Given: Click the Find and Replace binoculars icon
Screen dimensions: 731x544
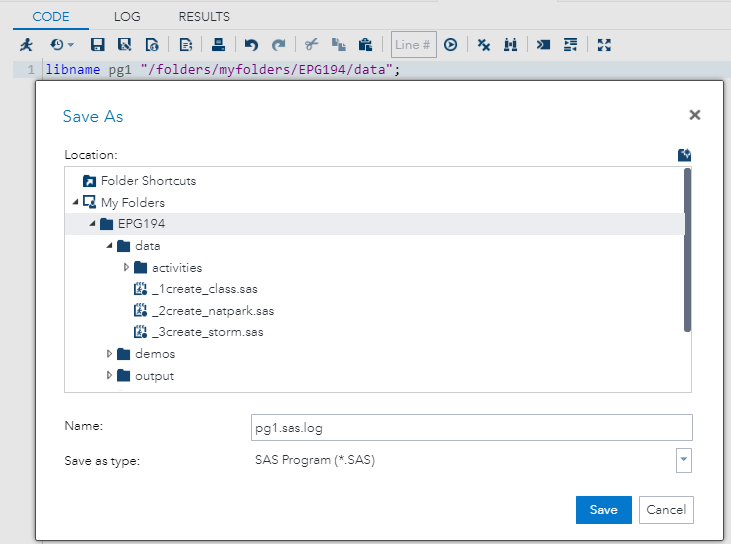Looking at the screenshot, I should pos(511,44).
